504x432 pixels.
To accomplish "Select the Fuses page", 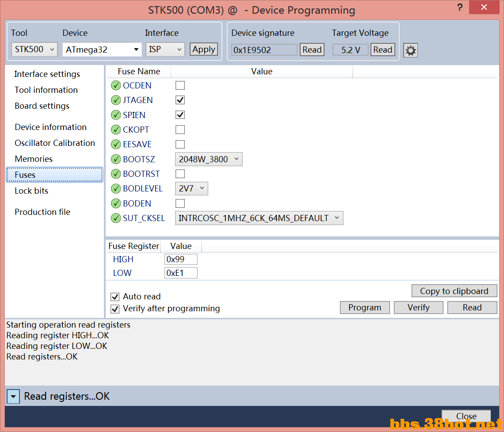I will point(55,175).
